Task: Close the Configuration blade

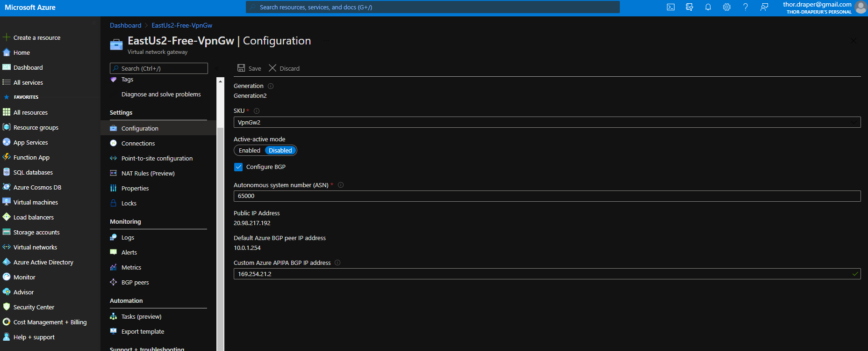Action: pos(854,41)
